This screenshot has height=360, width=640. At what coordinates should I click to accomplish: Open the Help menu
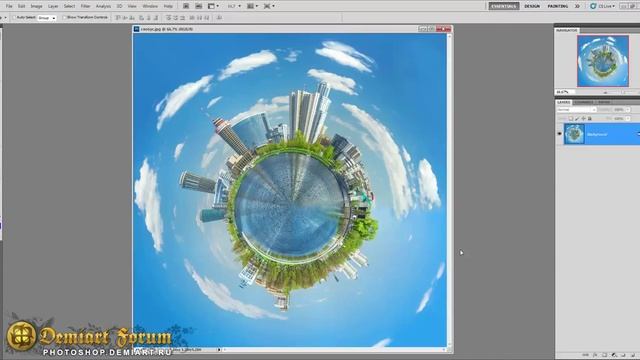168,6
